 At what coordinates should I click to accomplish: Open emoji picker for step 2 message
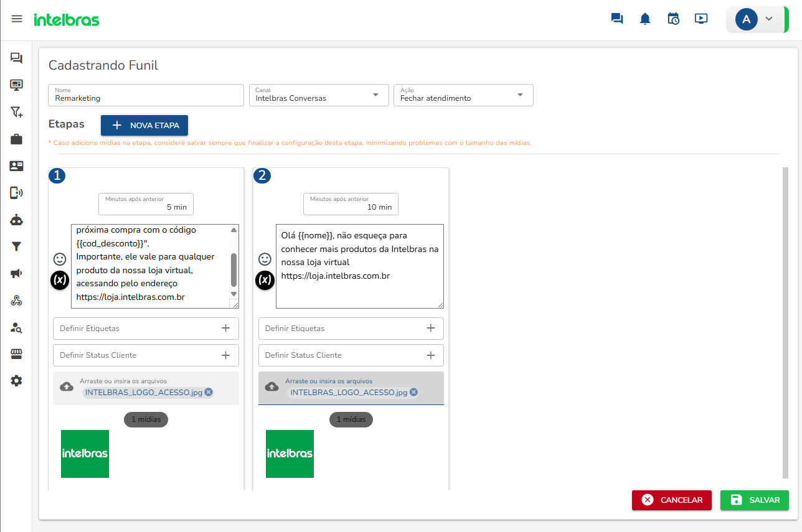(x=265, y=259)
